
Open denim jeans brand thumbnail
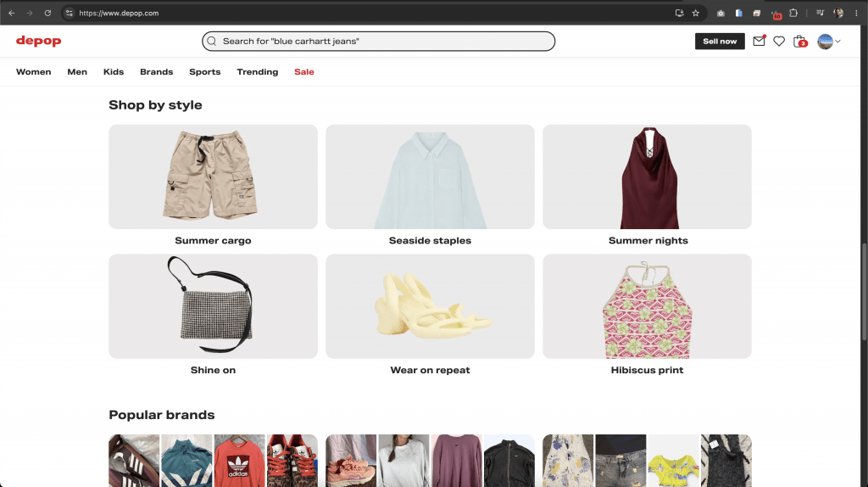coord(620,461)
